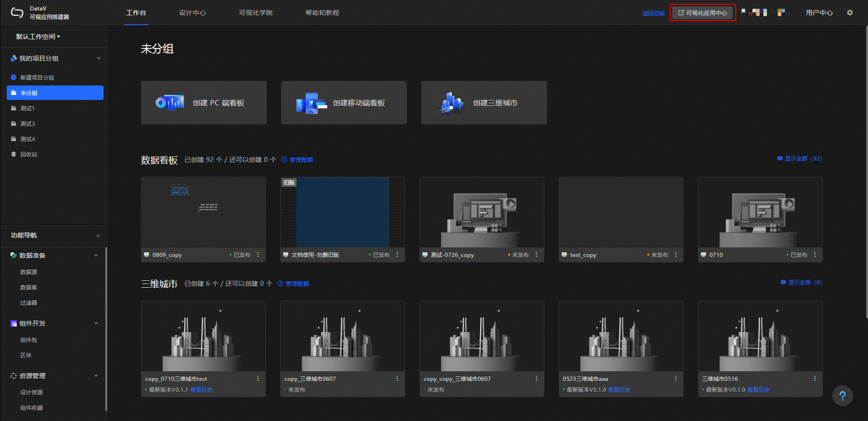Click the plus icon for 新建项目分组

[x=14, y=77]
